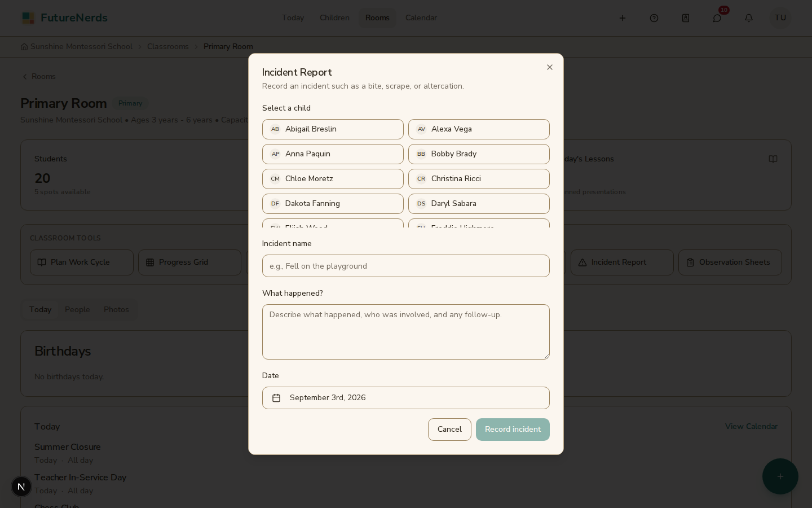Cancel the incident report
The image size is (812, 508).
click(x=449, y=430)
